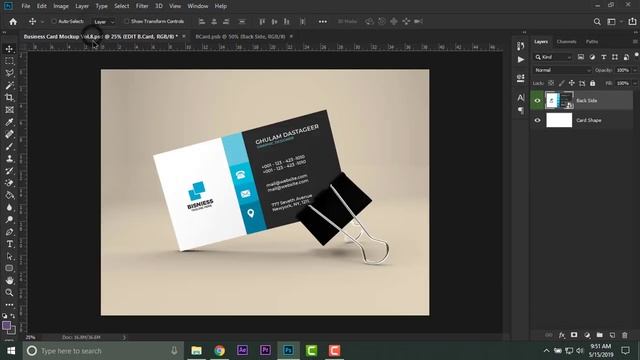This screenshot has width=640, height=360.
Task: Select the Pen tool
Action: (x=9, y=232)
